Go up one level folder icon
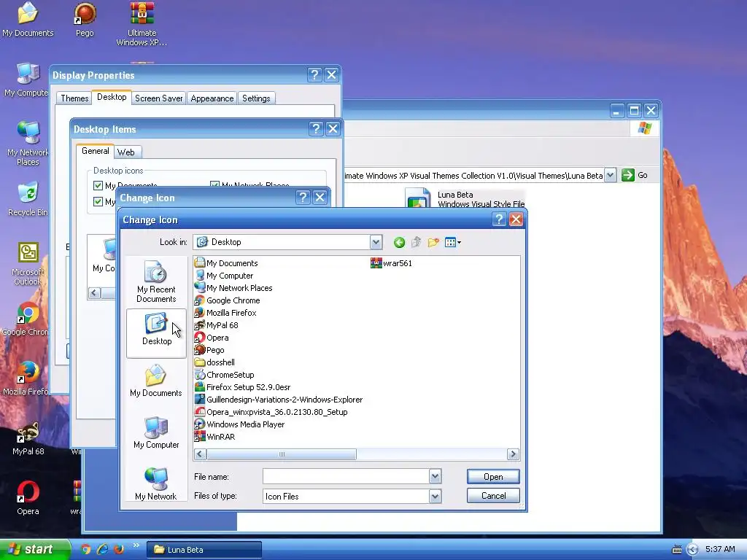Image resolution: width=747 pixels, height=560 pixels. [417, 242]
